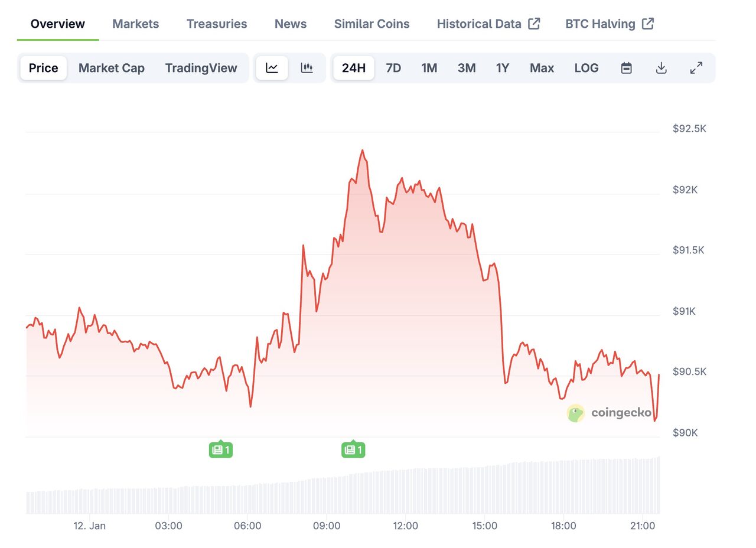Open the Markets tab

[136, 24]
